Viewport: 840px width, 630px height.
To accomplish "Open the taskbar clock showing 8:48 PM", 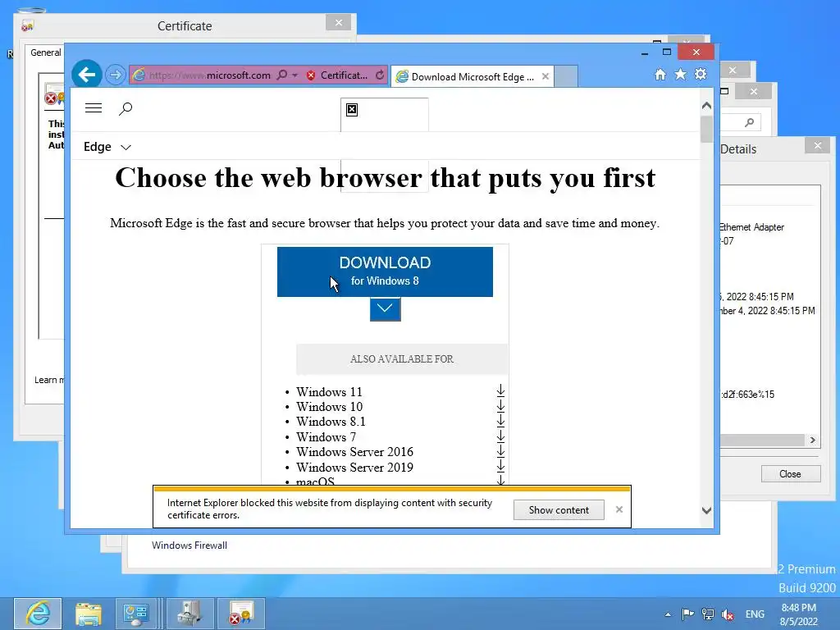I will pos(799,614).
